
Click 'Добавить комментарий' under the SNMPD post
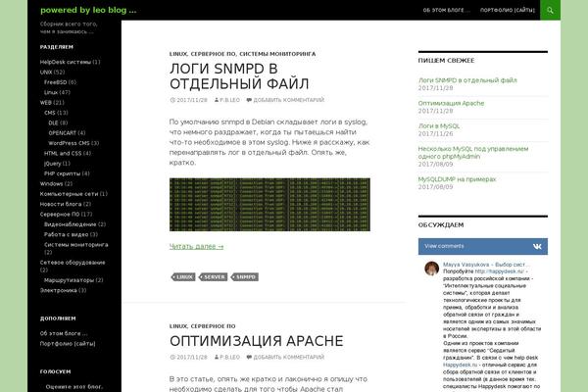(x=288, y=100)
